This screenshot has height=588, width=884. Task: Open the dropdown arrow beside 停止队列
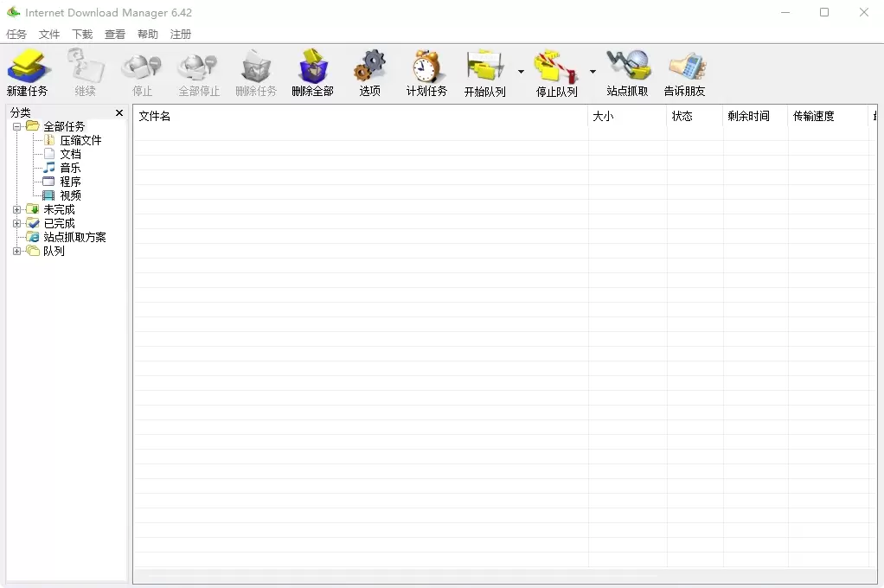point(593,72)
